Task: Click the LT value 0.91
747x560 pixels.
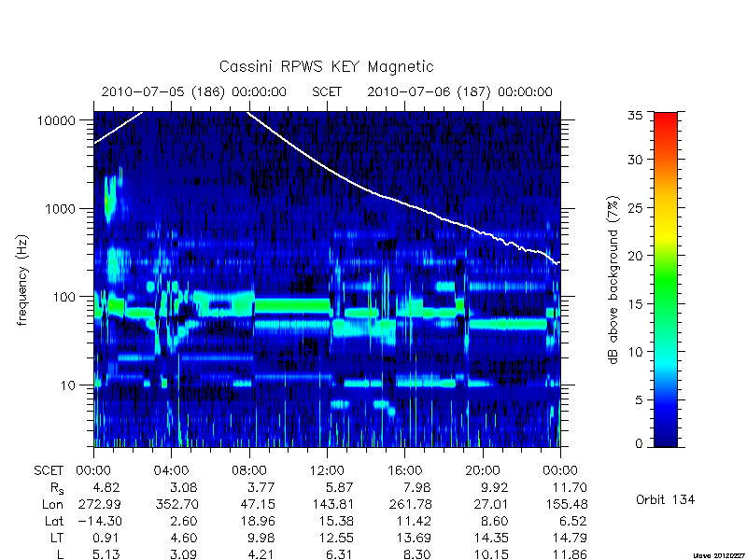Action: pyautogui.click(x=106, y=538)
